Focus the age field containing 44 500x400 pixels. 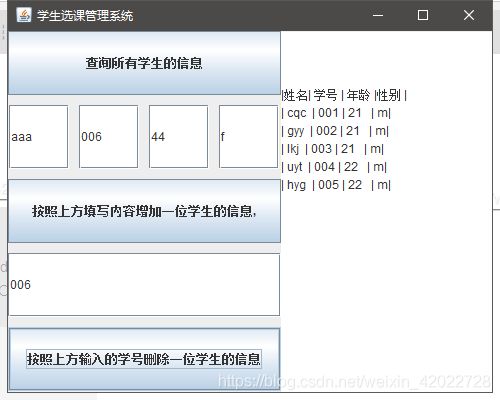[x=178, y=137]
